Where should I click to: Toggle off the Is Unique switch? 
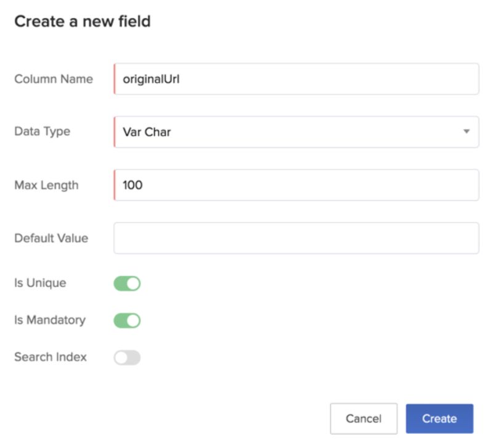[x=127, y=283]
